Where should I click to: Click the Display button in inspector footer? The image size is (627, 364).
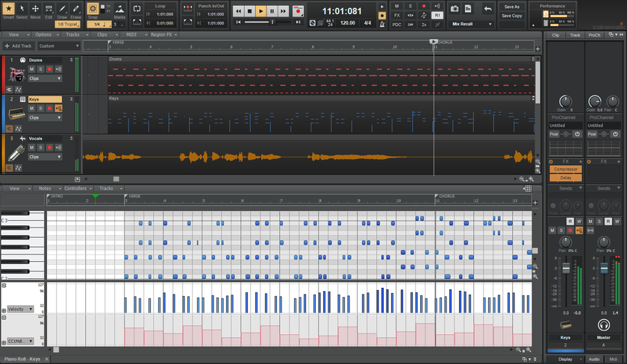(x=566, y=360)
